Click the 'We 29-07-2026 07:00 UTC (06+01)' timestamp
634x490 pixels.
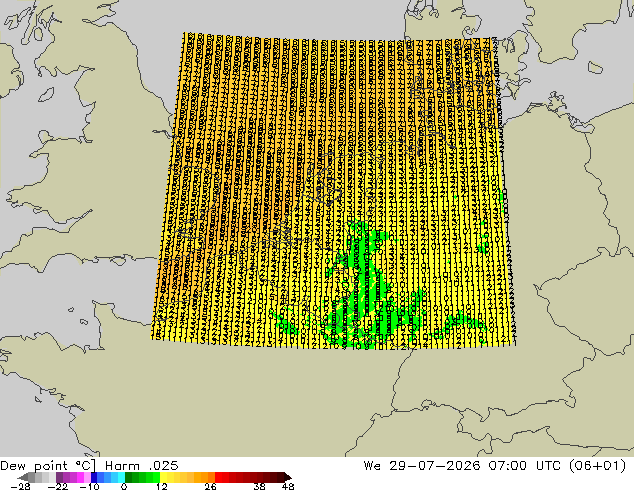(495, 466)
